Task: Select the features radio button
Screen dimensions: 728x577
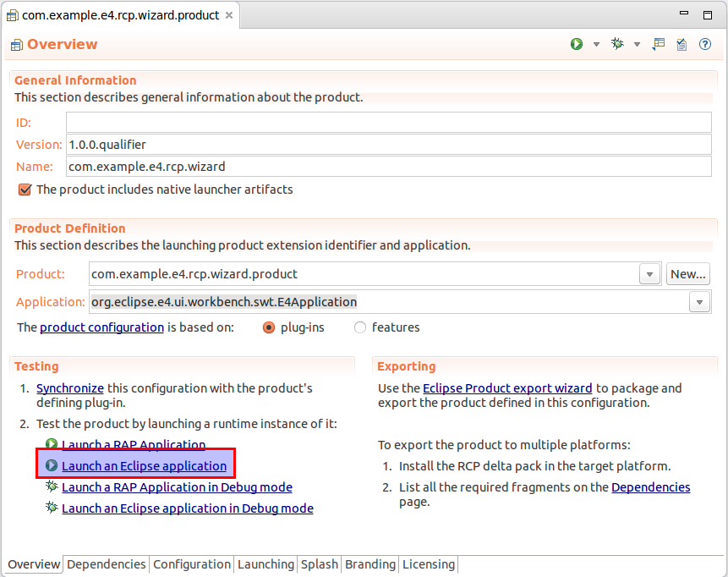Action: coord(360,327)
